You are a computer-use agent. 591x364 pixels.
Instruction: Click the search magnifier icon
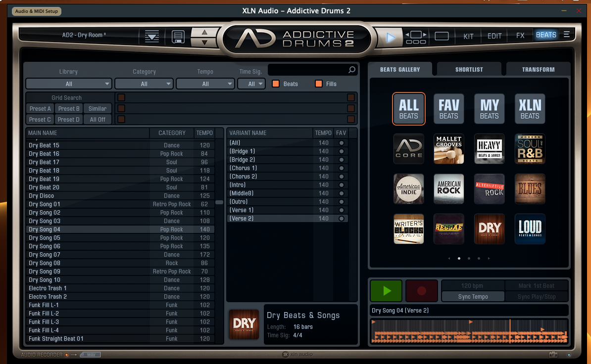(351, 70)
